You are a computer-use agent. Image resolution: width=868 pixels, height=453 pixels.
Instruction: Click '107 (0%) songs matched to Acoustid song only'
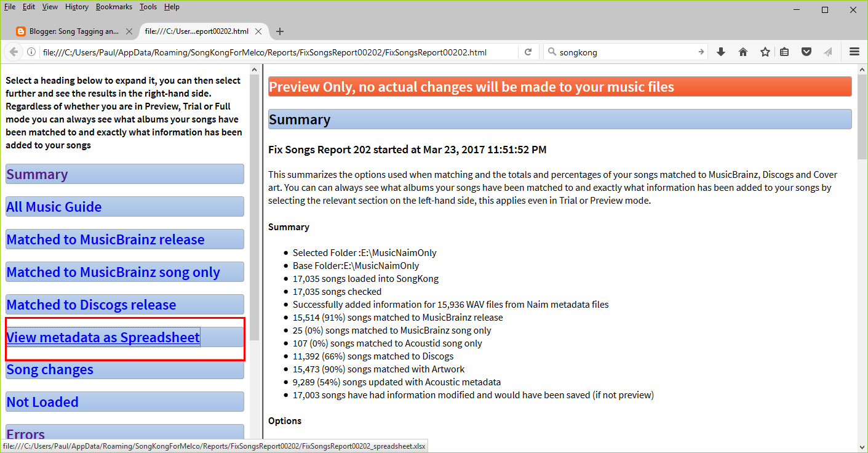pos(388,343)
